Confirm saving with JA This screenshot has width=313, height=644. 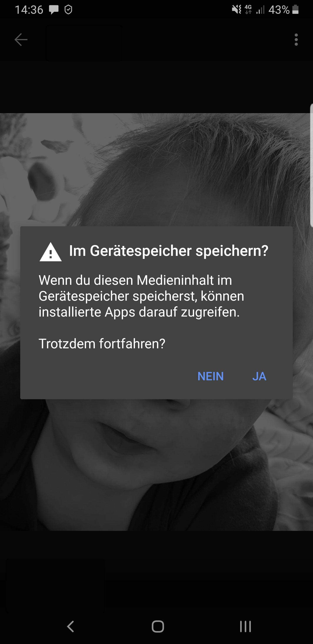coord(259,376)
